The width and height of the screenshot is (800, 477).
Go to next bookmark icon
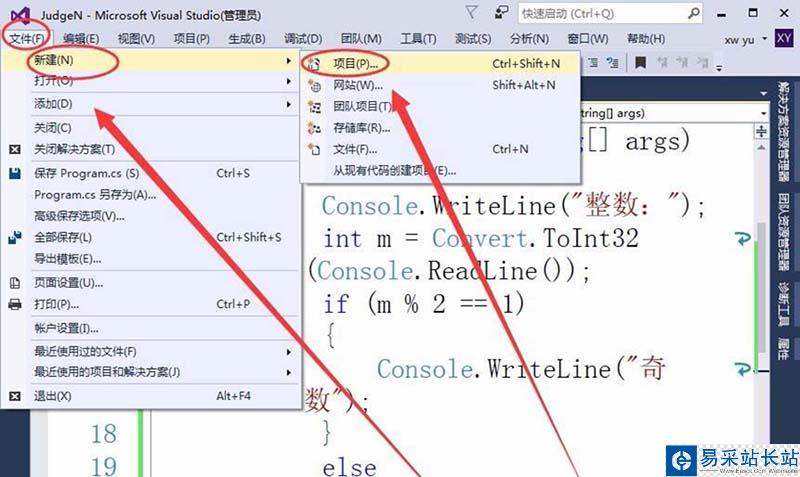[x=683, y=63]
